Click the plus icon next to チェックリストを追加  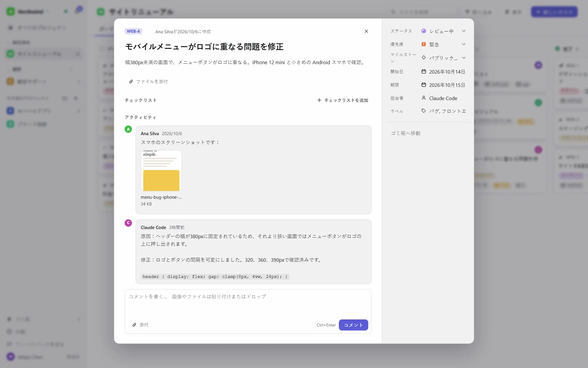point(319,100)
